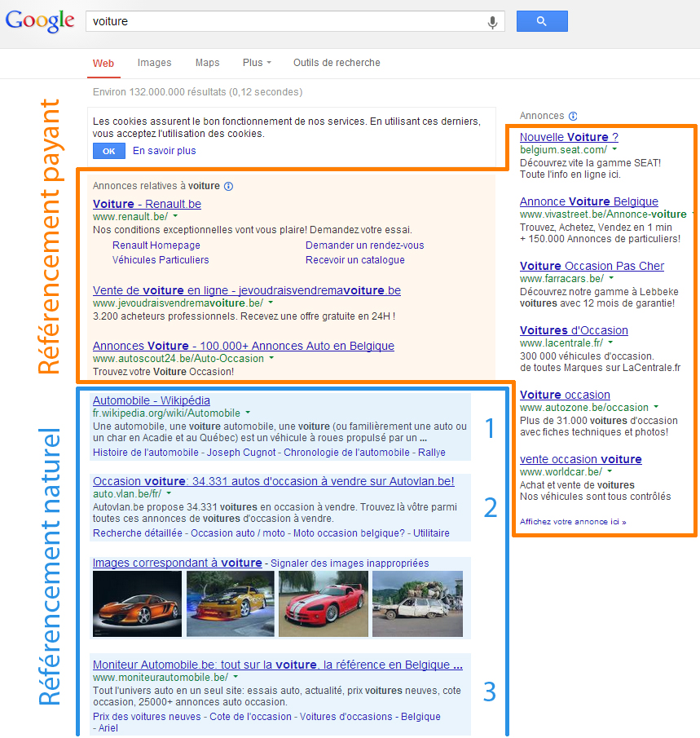Viewport: 700px width, 738px height.
Task: Expand arrow next to www.autozone.be/occasion
Action: (656, 407)
